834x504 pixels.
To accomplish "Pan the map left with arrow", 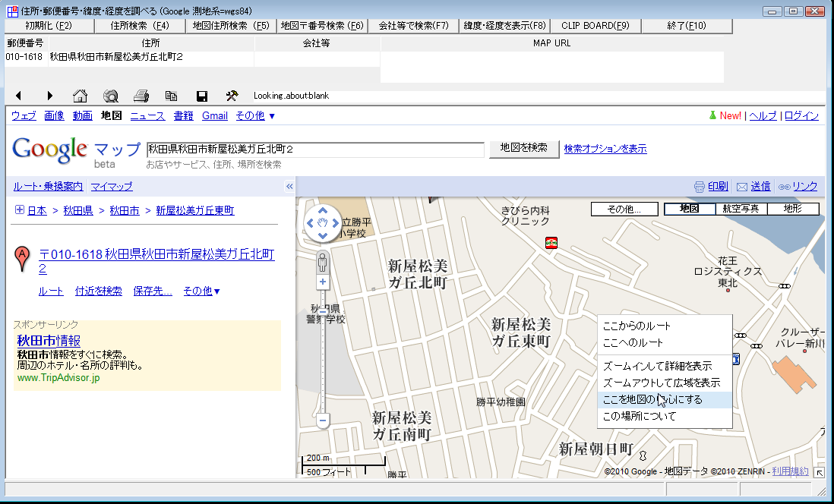I will point(310,223).
